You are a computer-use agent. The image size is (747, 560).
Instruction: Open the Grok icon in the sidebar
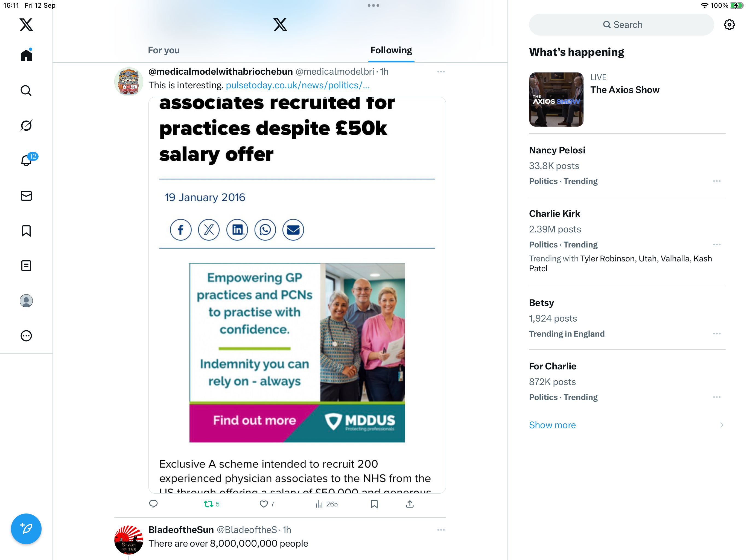coord(26,126)
